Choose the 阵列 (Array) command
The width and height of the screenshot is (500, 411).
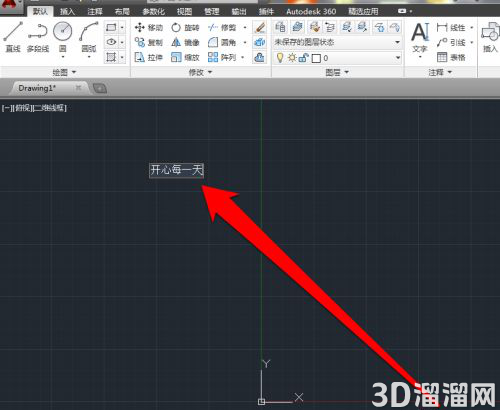(x=222, y=57)
